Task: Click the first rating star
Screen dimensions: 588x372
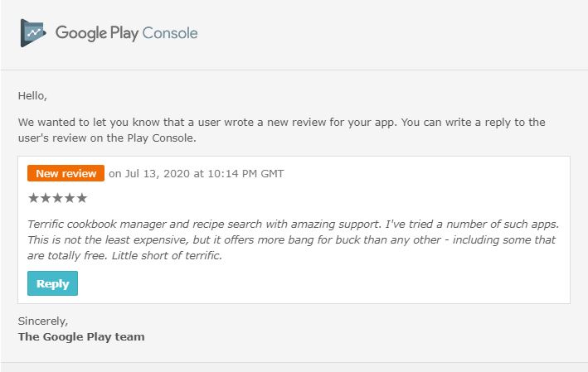Action: click(x=33, y=198)
